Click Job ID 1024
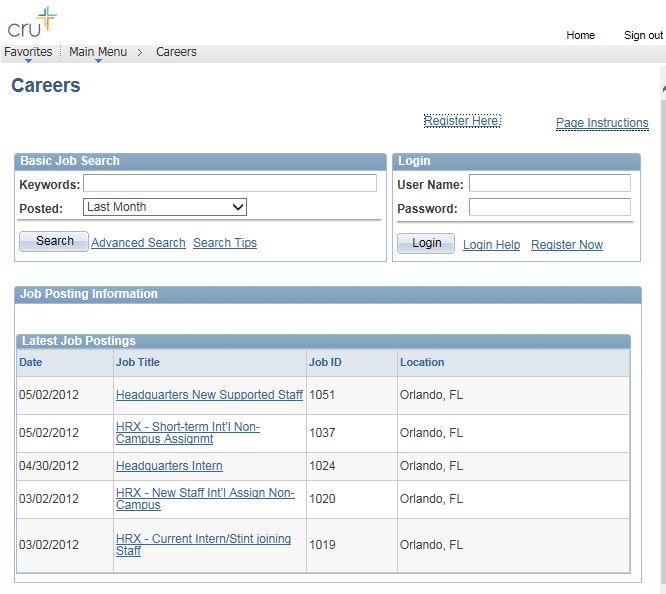 pyautogui.click(x=322, y=466)
